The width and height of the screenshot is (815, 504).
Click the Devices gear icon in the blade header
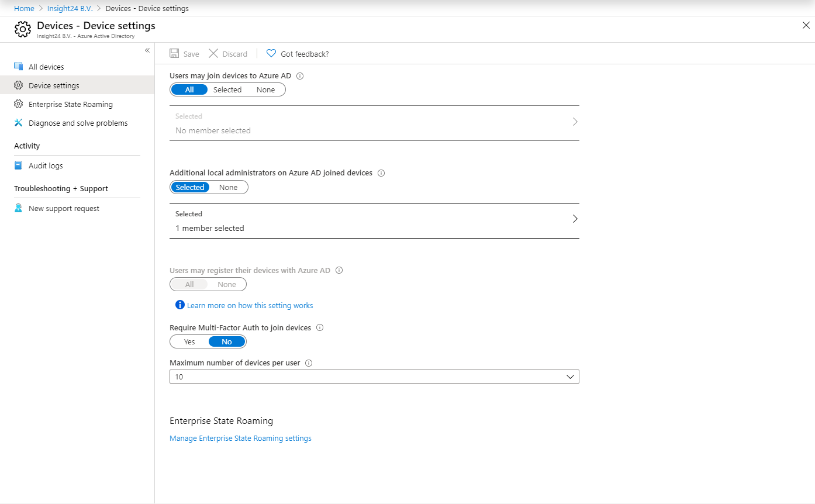pos(23,29)
